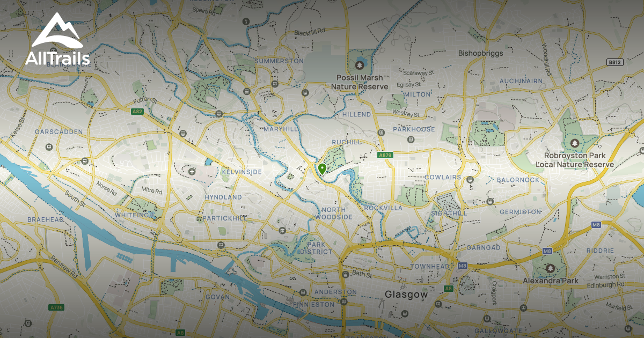This screenshot has width=644, height=338.
Task: Click the A736 road shield
Action: tap(56, 307)
